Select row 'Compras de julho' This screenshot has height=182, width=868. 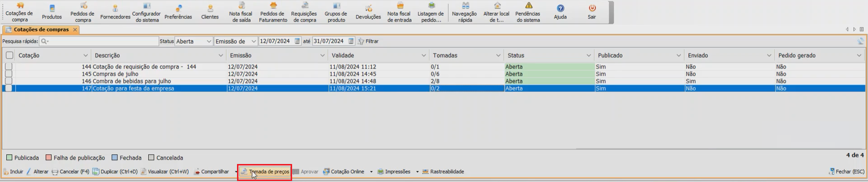[x=434, y=74]
